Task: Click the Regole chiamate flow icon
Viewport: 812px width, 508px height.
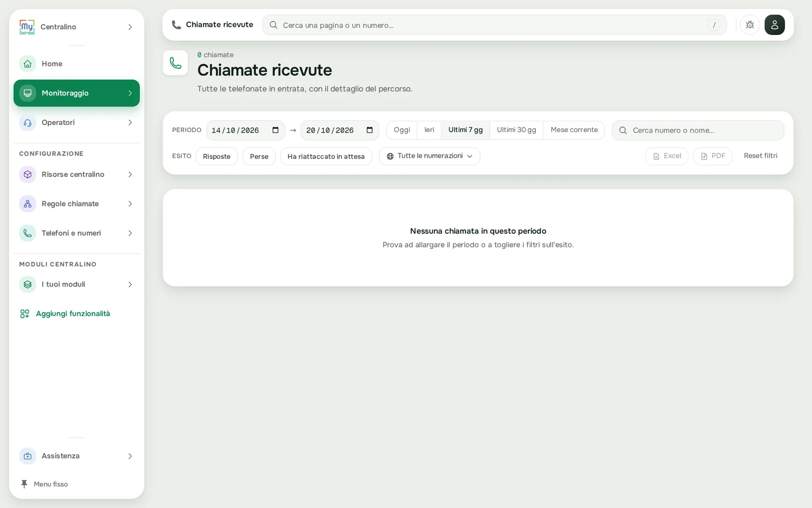Action: pos(27,204)
